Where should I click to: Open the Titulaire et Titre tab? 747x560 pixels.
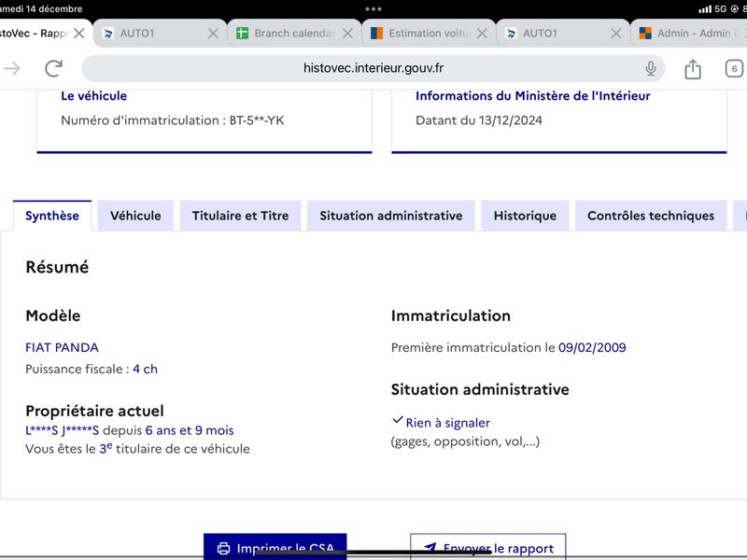(x=240, y=216)
